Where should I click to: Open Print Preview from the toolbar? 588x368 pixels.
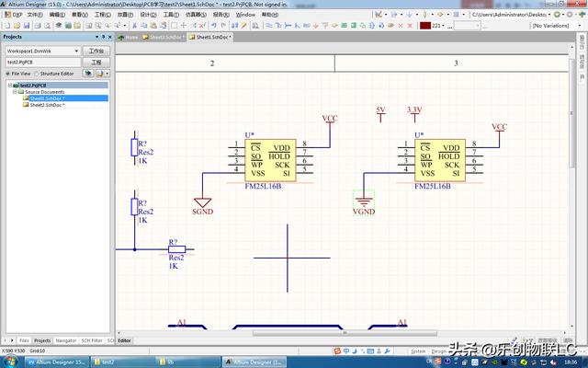[x=47, y=26]
